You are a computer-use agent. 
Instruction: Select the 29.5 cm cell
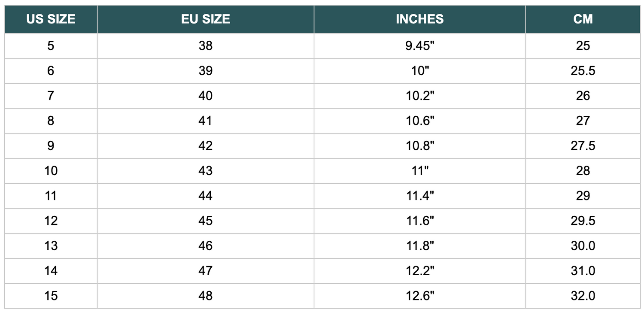pos(583,221)
